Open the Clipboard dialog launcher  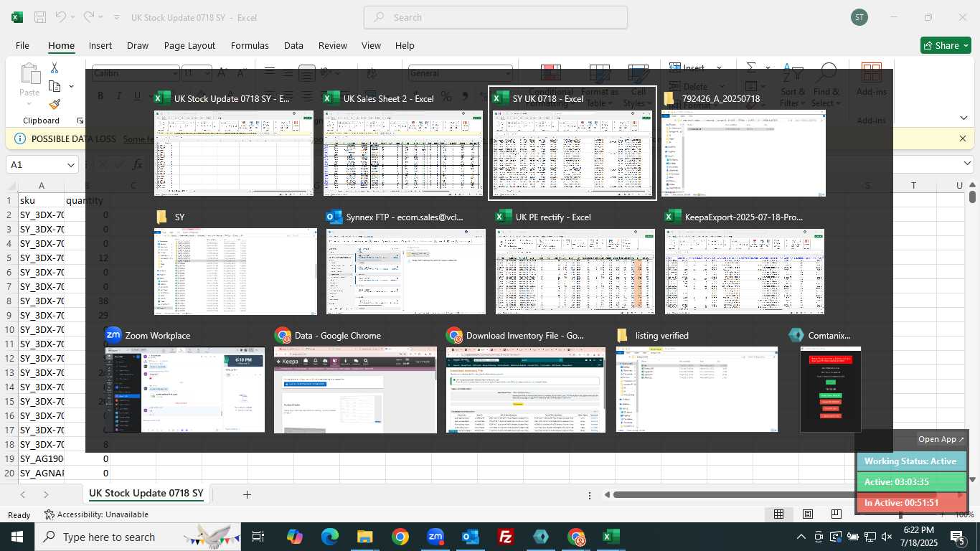tap(80, 121)
